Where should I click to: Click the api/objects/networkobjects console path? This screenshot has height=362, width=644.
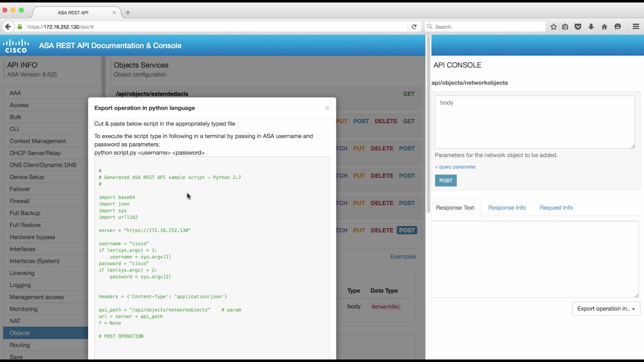click(469, 82)
